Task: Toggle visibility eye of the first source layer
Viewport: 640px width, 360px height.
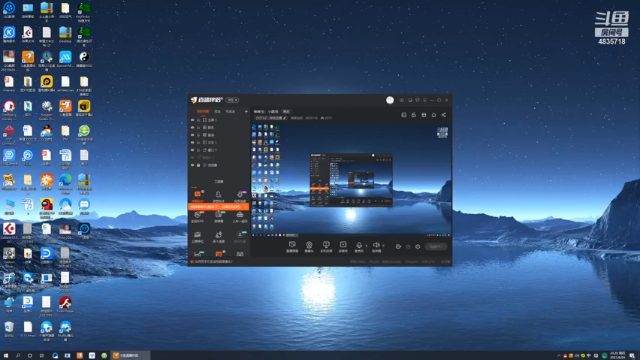Action: 193,120
